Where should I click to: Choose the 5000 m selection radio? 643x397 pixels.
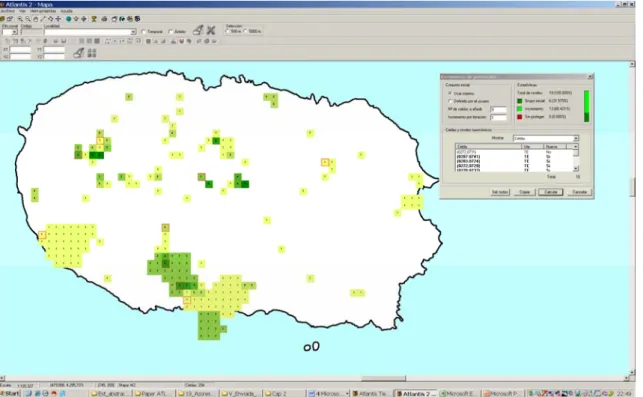point(246,31)
